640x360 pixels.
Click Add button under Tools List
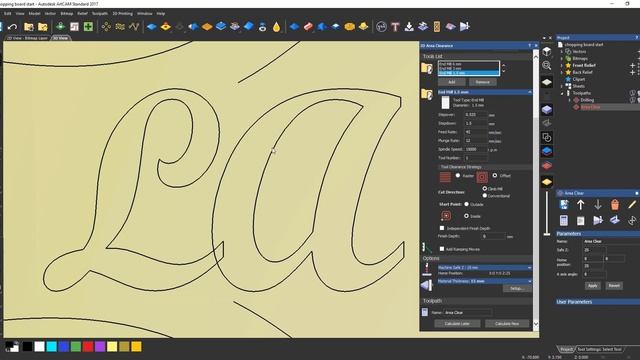point(451,82)
